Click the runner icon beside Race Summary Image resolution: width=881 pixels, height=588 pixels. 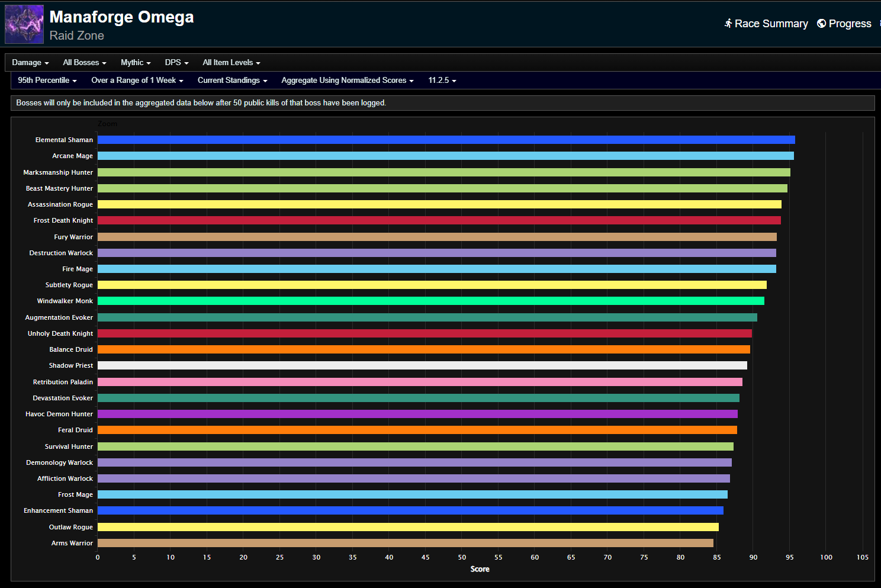[728, 23]
